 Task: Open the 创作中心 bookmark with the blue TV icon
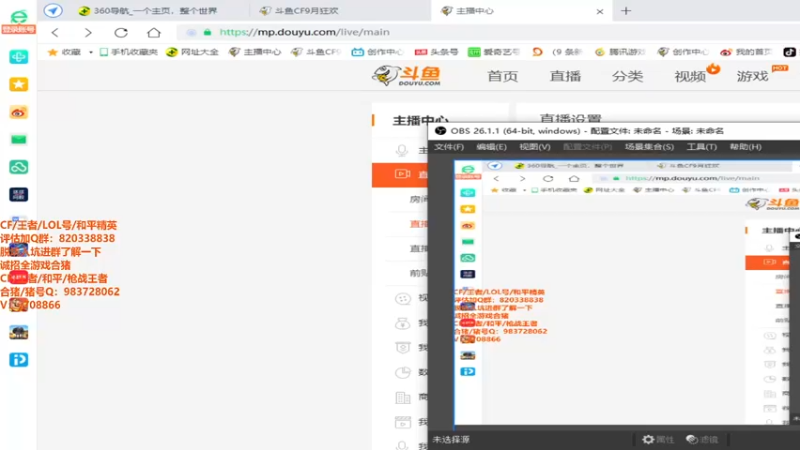click(378, 52)
